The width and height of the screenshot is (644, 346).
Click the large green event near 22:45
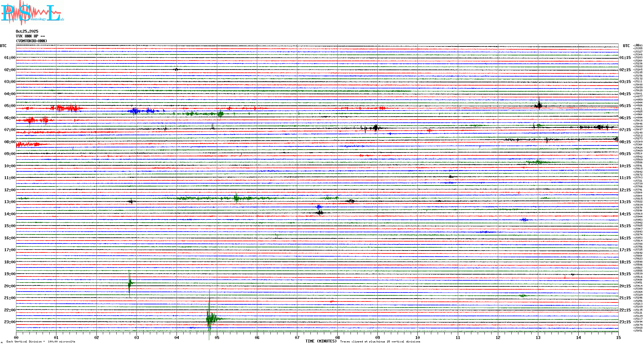coord(210,318)
